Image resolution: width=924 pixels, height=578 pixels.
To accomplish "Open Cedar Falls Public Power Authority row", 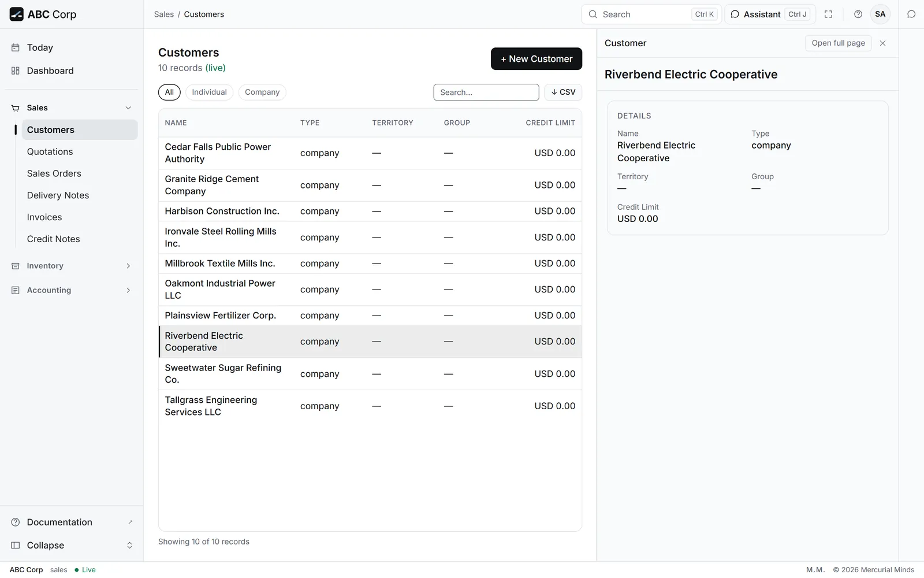I will [370, 153].
